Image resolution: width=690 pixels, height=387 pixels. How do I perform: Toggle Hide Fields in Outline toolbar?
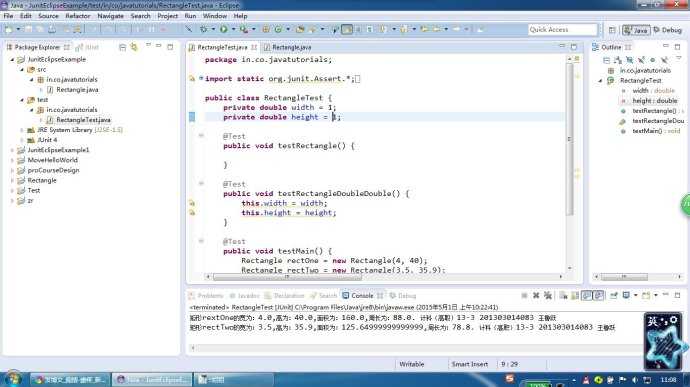[629, 60]
